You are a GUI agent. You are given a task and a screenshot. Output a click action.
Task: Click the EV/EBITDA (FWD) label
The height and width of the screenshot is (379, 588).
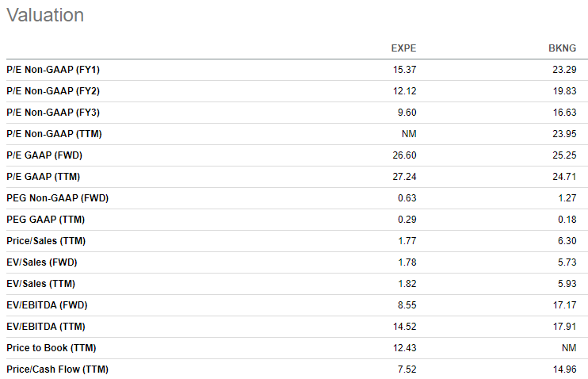47,305
